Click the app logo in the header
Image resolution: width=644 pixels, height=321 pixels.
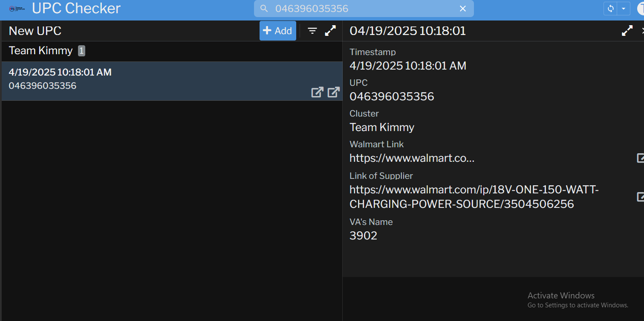17,9
